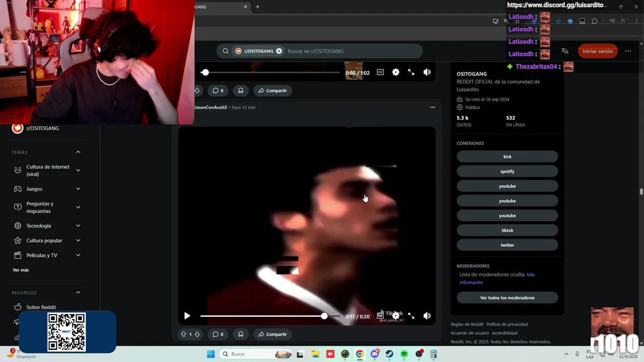Open the Chrome extensions puzzle icon

pos(595,21)
